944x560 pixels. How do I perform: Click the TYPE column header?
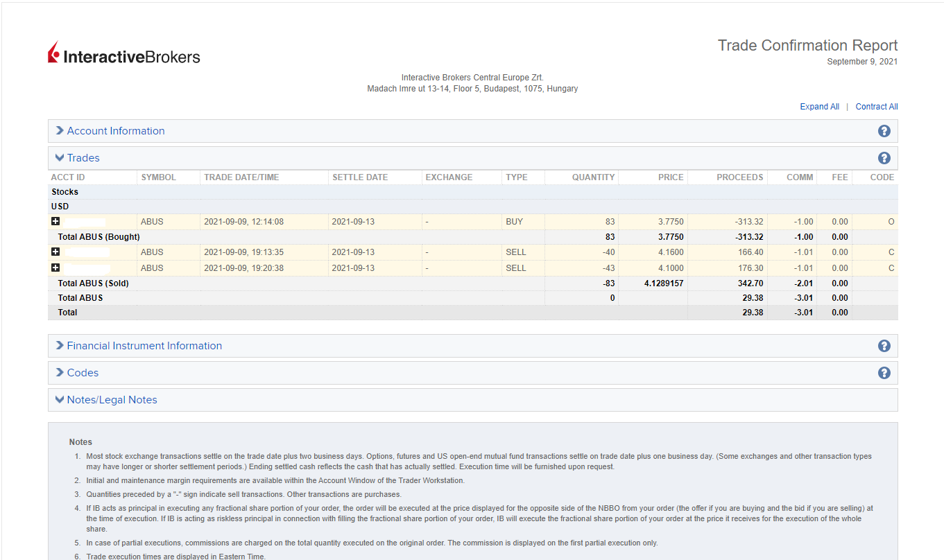coord(517,177)
